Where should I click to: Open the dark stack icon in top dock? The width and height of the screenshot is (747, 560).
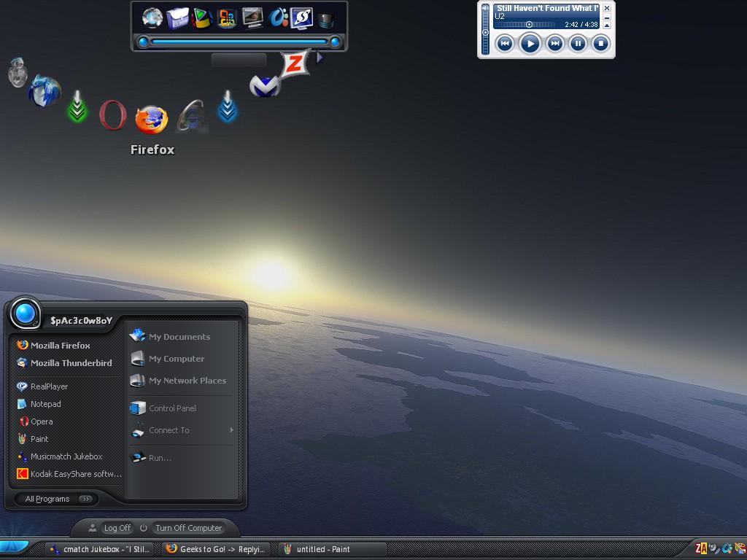(x=326, y=20)
